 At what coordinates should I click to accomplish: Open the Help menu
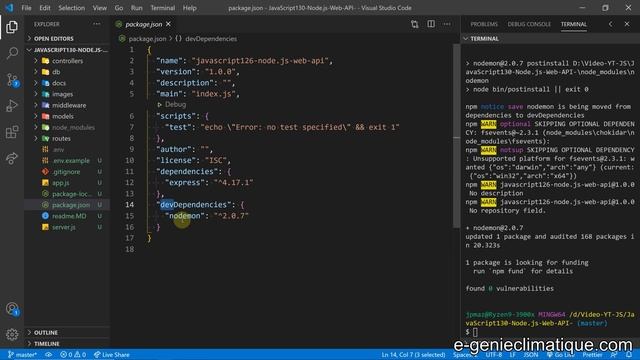tap(190, 8)
